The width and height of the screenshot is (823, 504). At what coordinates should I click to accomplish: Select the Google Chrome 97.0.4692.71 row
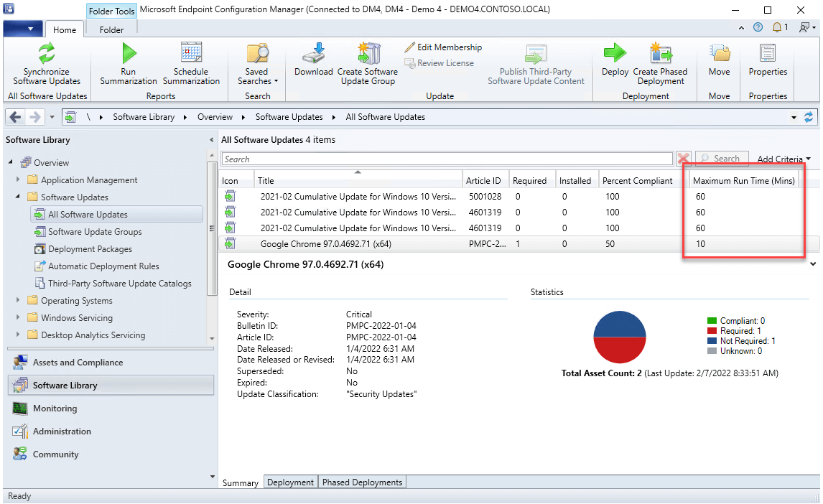point(519,244)
